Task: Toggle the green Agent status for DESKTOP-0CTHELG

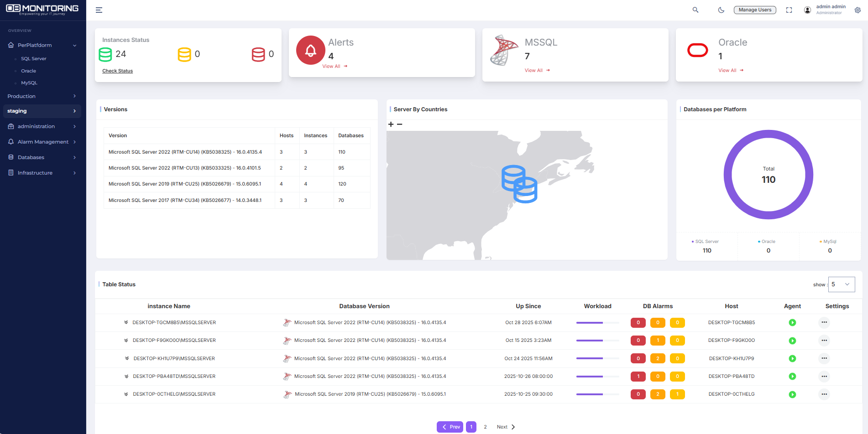Action: click(x=793, y=394)
